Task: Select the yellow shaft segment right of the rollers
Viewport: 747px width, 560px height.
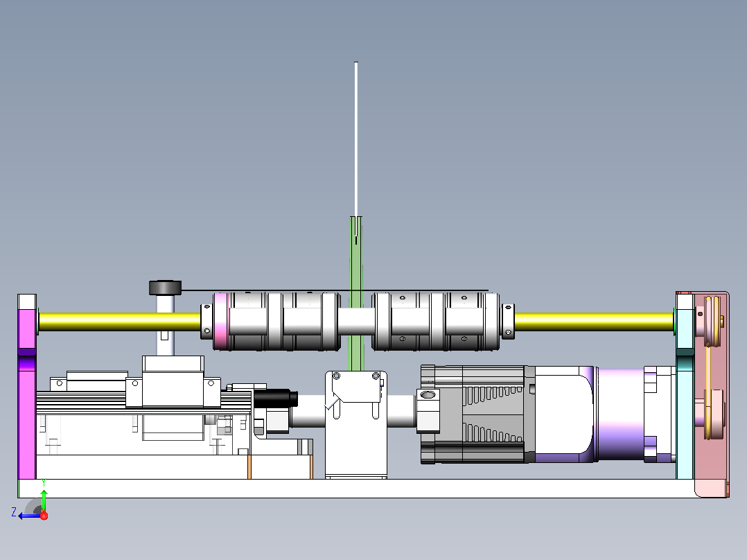Action: (x=594, y=322)
